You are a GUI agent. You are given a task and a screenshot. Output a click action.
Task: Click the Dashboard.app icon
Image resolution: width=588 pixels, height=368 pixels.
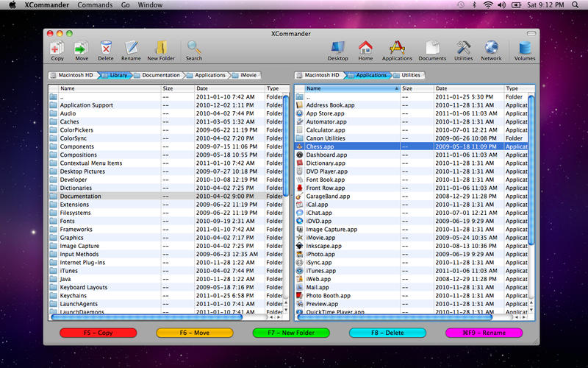tap(299, 155)
